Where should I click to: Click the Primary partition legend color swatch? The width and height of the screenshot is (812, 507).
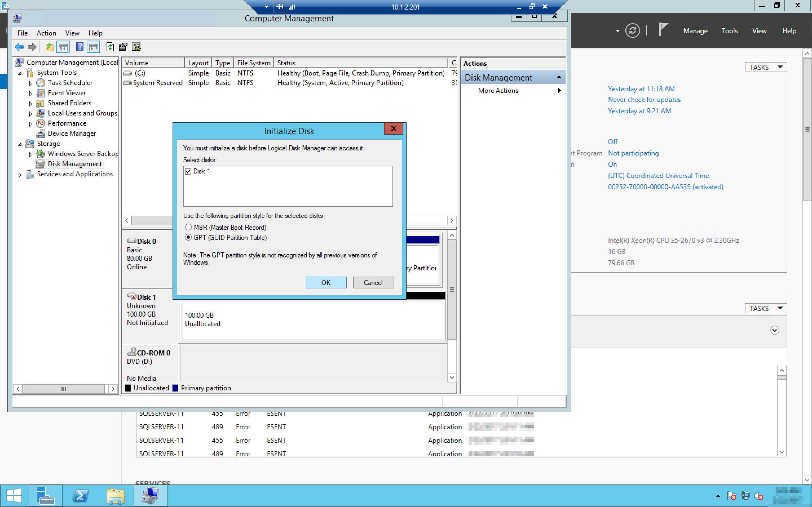(175, 388)
